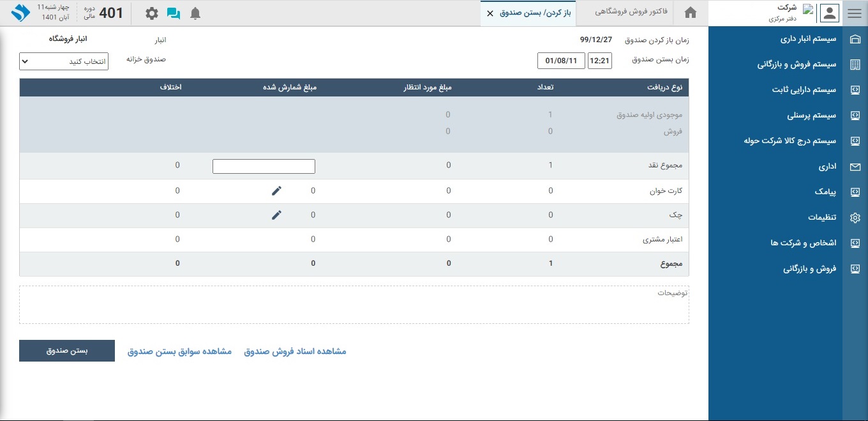Image resolution: width=868 pixels, height=421 pixels.
Task: Open مشاهده اسناد فروش صندوق link
Action: 295,351
